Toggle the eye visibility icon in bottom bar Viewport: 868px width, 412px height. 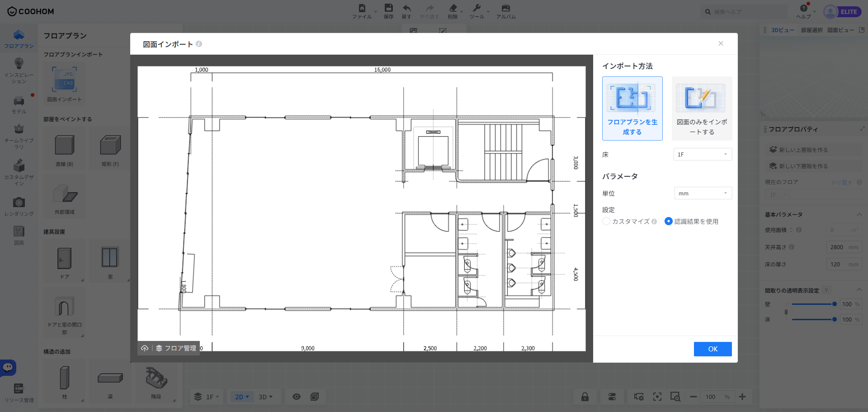pyautogui.click(x=297, y=397)
